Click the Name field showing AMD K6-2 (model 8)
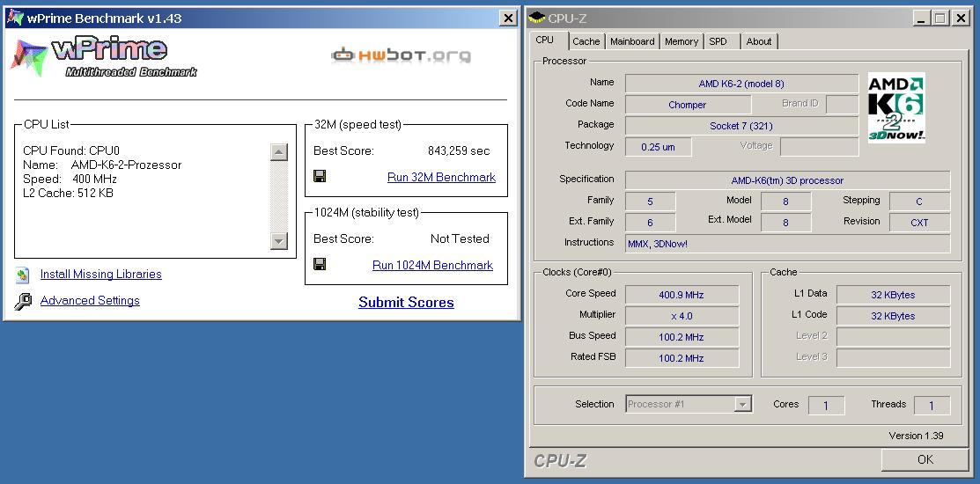 [741, 83]
